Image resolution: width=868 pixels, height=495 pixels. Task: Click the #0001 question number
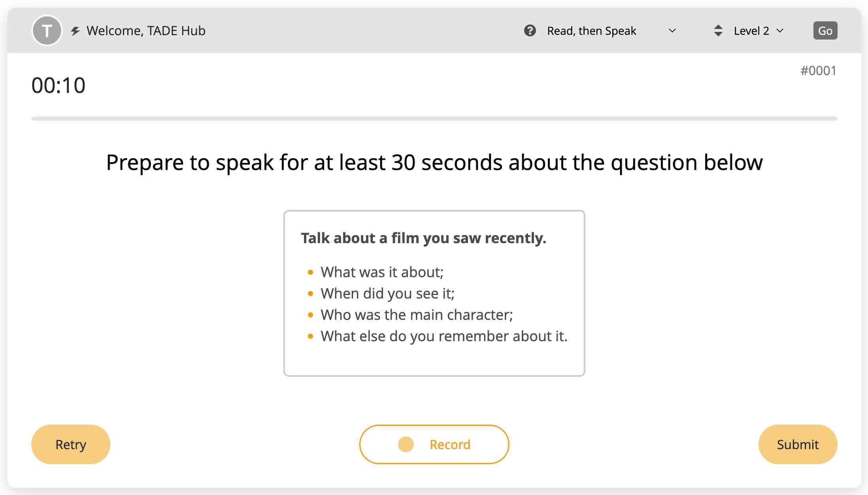click(818, 71)
